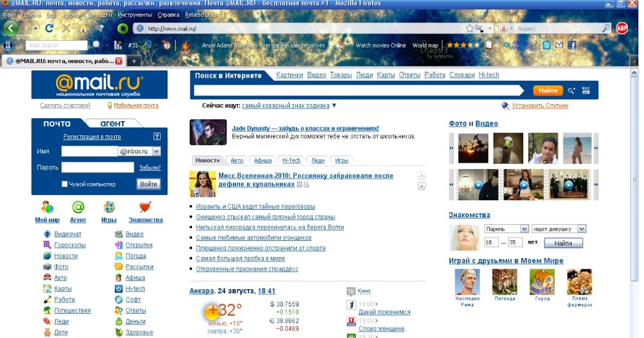Screen dimensions: 644x338
Task: Click the bookmark star in address bar
Action: pyautogui.click(x=470, y=28)
